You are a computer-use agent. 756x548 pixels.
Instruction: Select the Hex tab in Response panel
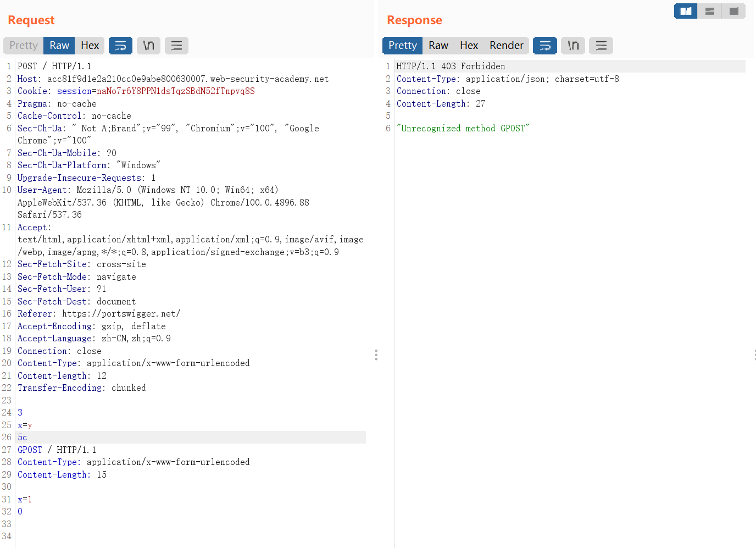pyautogui.click(x=469, y=46)
